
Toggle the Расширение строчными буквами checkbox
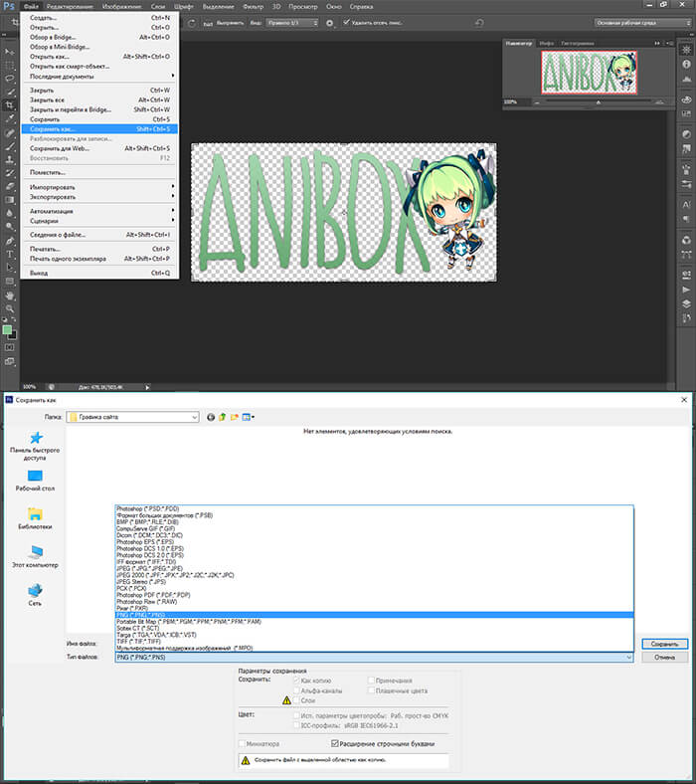pos(335,743)
